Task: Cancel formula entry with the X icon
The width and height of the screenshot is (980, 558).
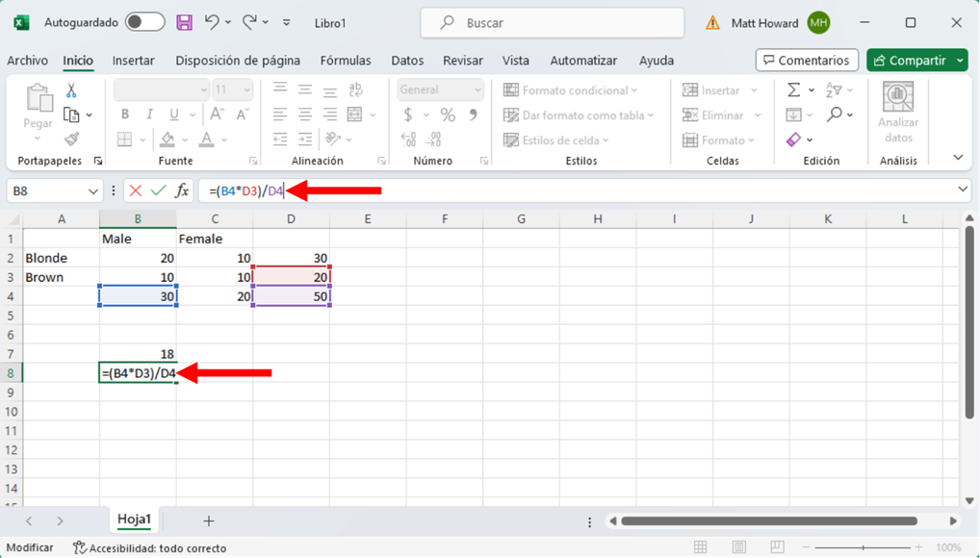Action: pyautogui.click(x=136, y=190)
